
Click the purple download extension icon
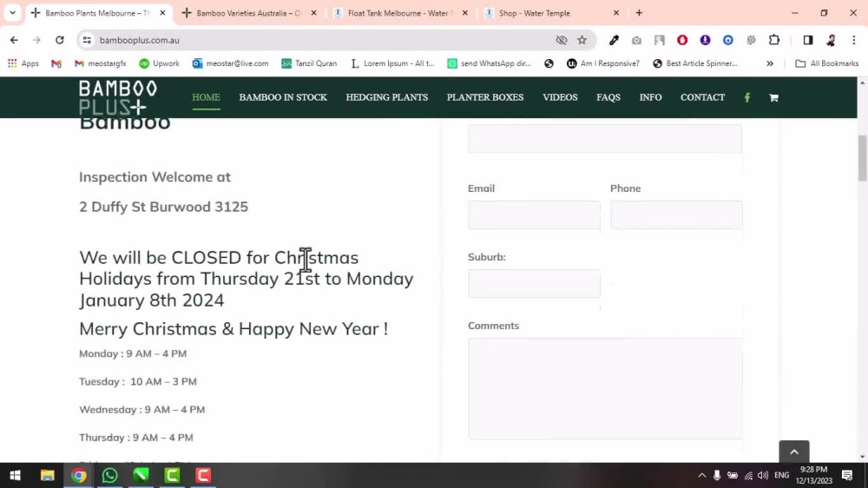click(x=705, y=40)
